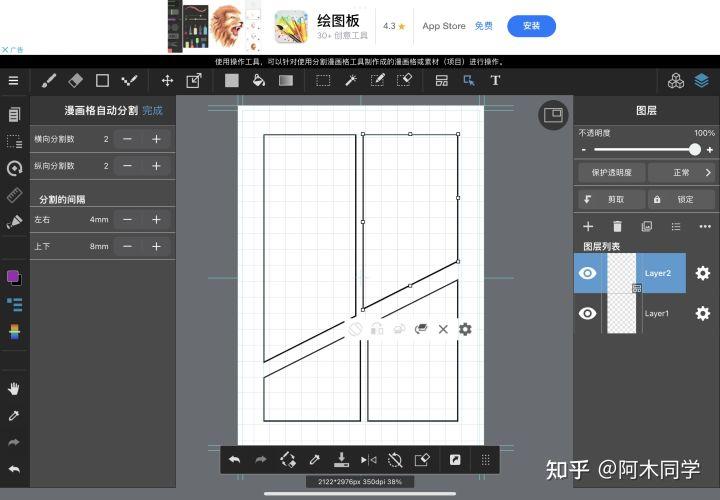Click the Ruler icon in left sidebar
Image resolution: width=720 pixels, height=500 pixels.
tap(14, 195)
